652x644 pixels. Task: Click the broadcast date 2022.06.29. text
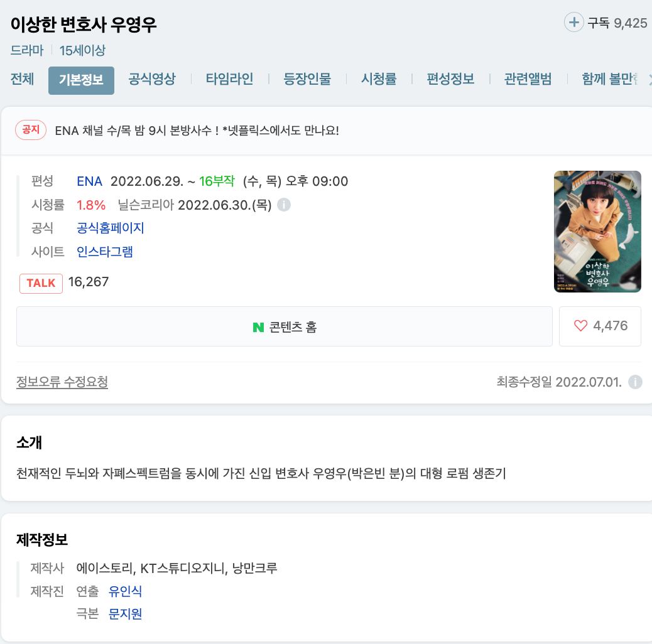tap(147, 181)
